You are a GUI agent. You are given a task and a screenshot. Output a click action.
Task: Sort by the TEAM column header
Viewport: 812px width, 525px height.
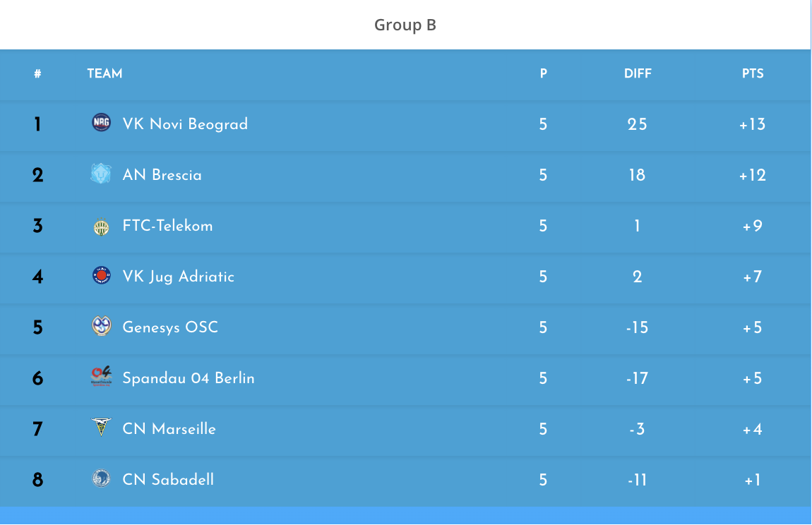(105, 73)
